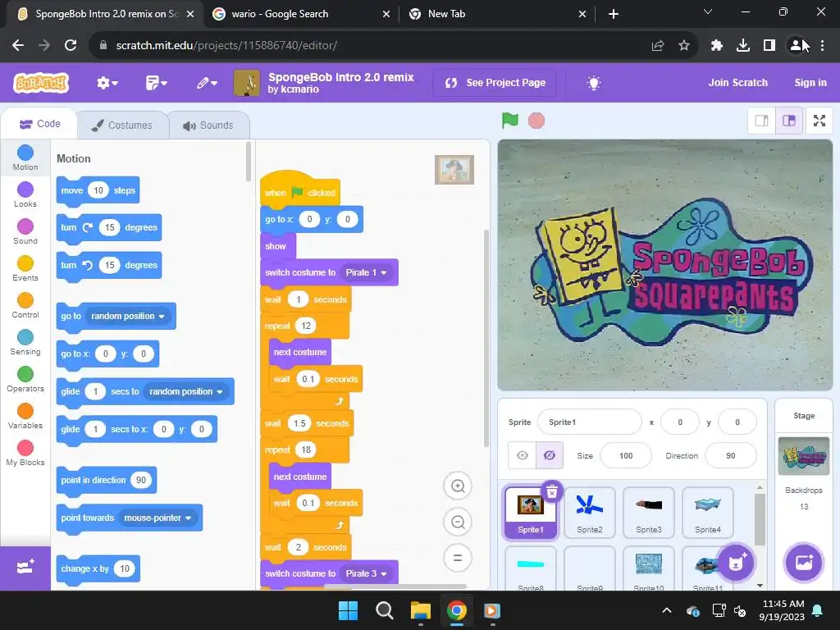The image size is (840, 630).
Task: Click the sprite x position field
Action: point(680,422)
